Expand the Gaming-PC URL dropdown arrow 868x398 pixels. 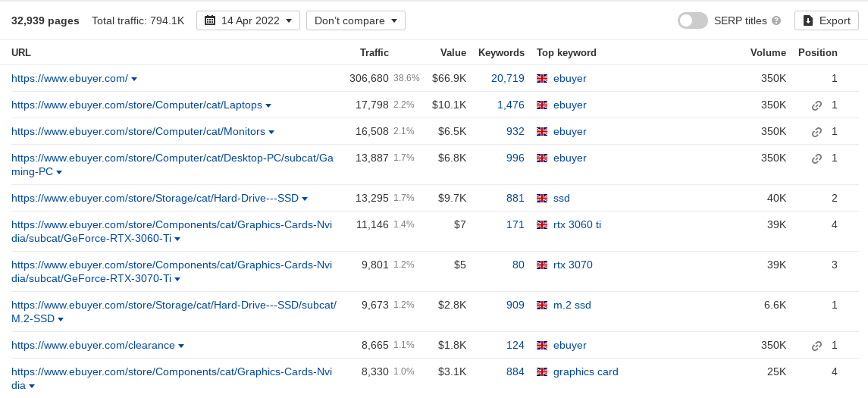(59, 173)
